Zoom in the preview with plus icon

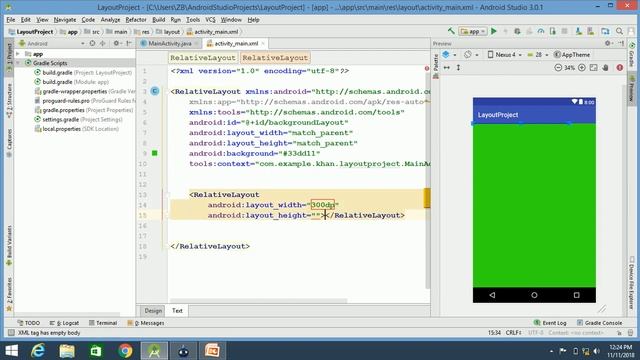(x=582, y=68)
